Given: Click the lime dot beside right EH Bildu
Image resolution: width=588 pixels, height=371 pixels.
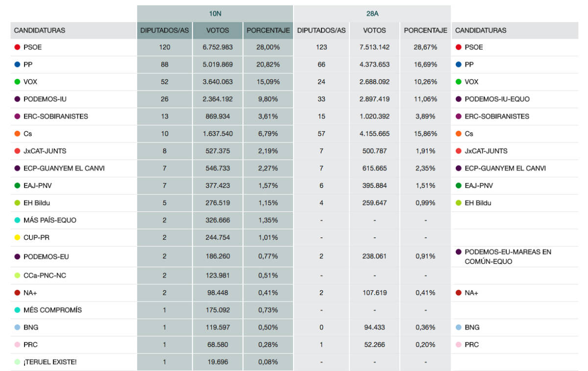Looking at the screenshot, I should point(459,203).
